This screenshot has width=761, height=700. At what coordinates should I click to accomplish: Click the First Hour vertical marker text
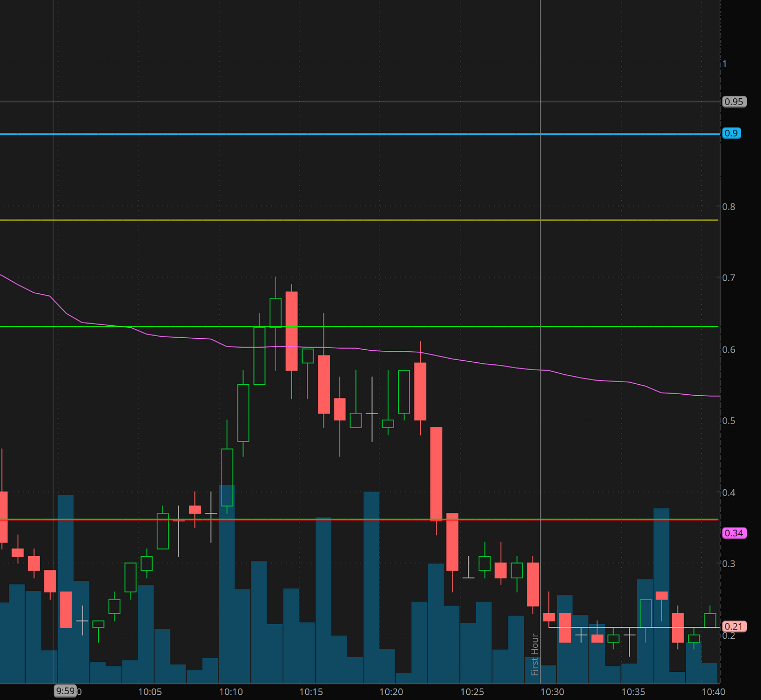click(x=535, y=654)
